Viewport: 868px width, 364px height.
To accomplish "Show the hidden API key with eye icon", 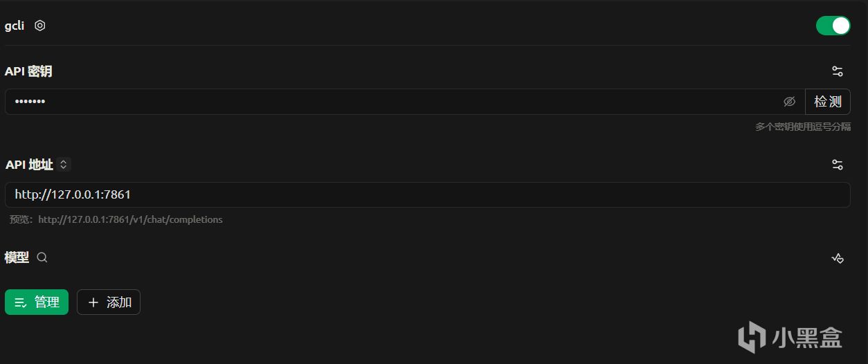I will [789, 102].
